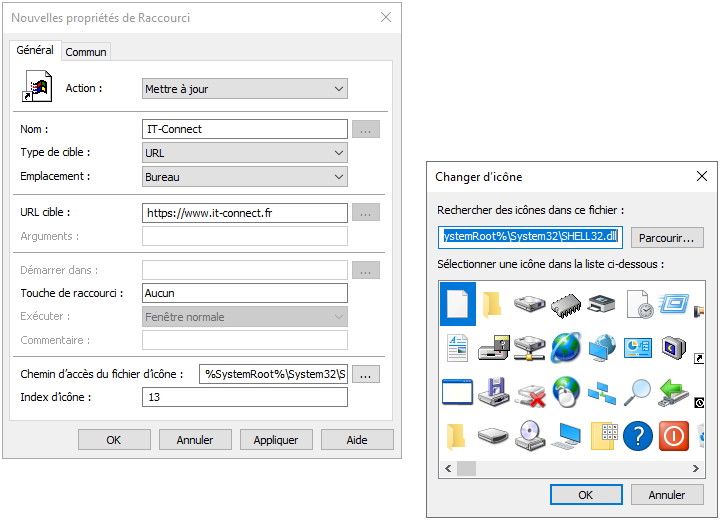Choose the document with clock icon

tap(639, 304)
